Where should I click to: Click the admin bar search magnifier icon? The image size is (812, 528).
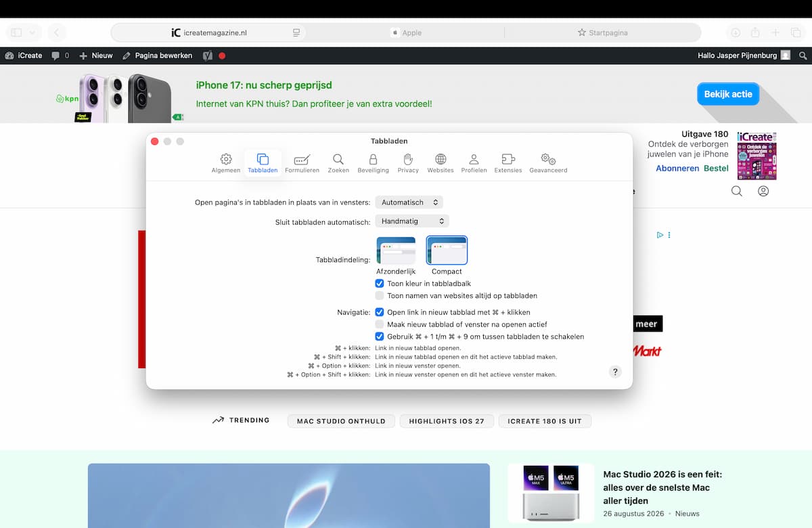(x=803, y=56)
